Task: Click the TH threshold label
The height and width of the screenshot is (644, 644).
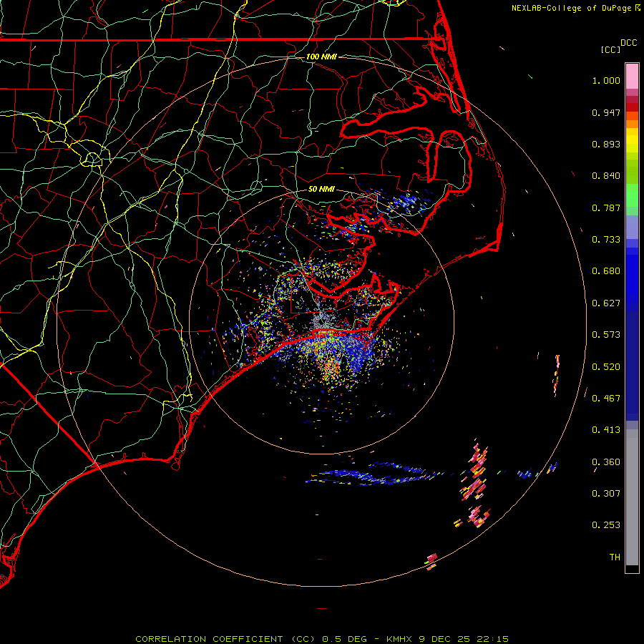Action: [615, 557]
